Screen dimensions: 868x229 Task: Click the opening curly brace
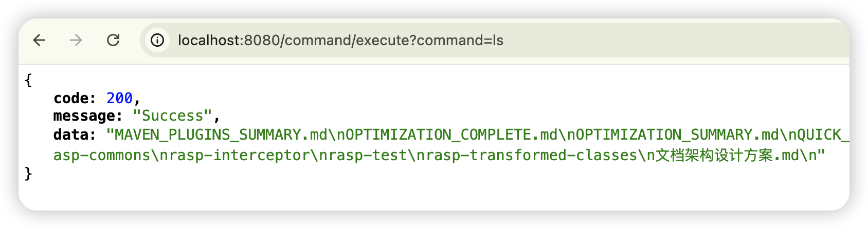pyautogui.click(x=28, y=80)
